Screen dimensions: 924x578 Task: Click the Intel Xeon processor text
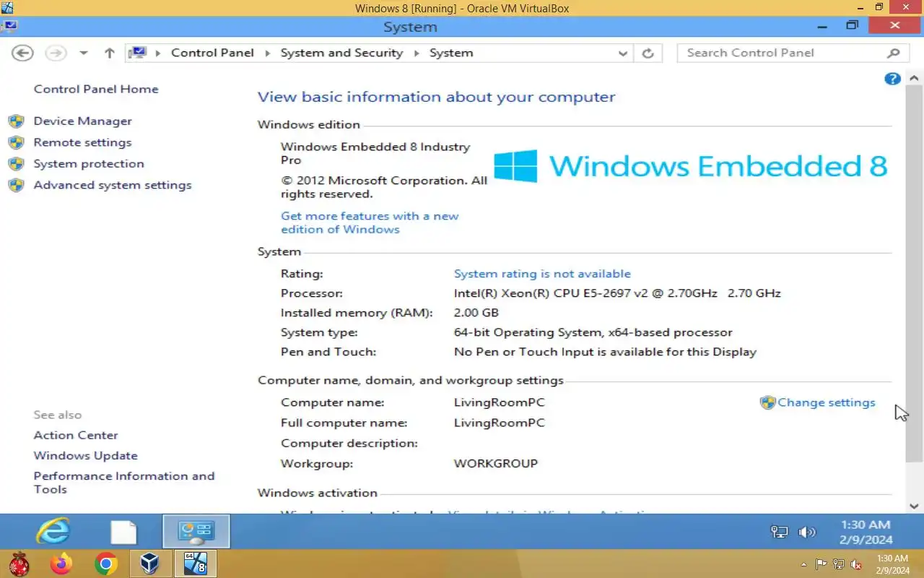point(617,293)
